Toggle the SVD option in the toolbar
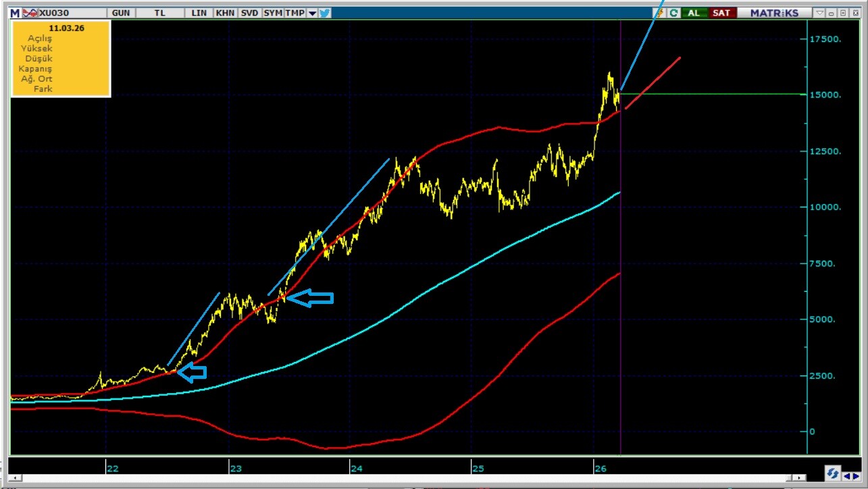Viewport: 868px width, 489px height. pyautogui.click(x=249, y=13)
